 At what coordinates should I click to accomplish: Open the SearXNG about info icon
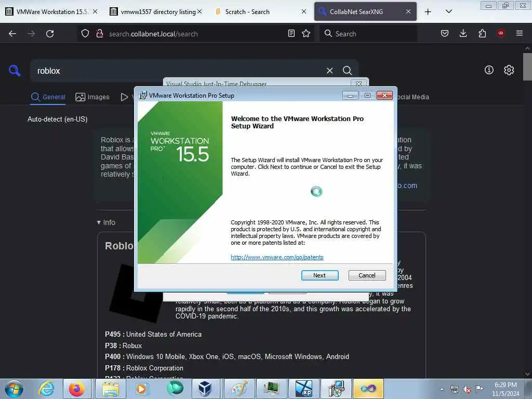tap(489, 70)
